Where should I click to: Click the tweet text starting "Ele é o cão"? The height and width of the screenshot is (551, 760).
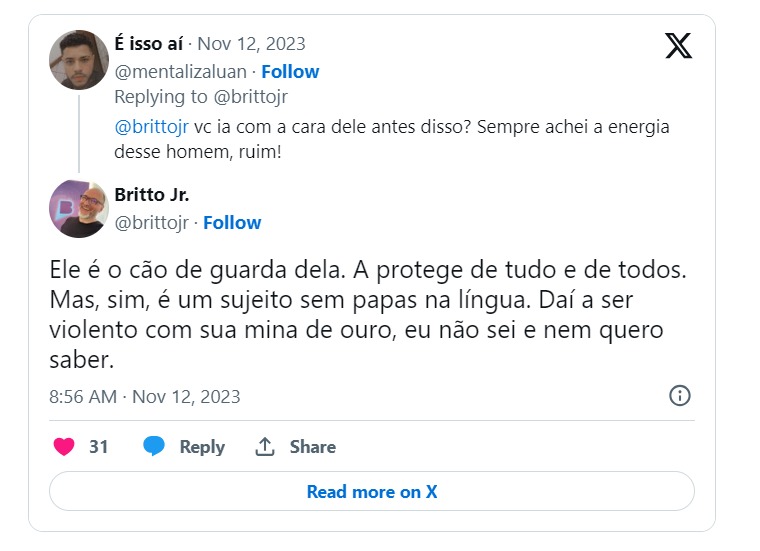[x=370, y=314]
